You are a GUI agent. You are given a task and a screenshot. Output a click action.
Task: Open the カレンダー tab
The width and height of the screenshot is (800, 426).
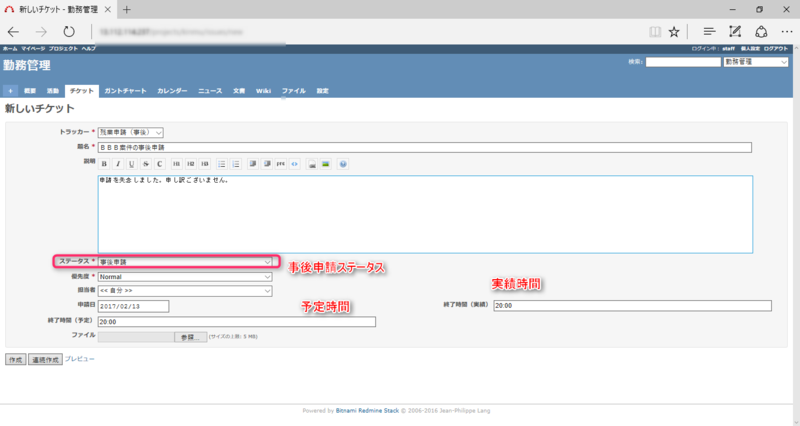pyautogui.click(x=172, y=91)
